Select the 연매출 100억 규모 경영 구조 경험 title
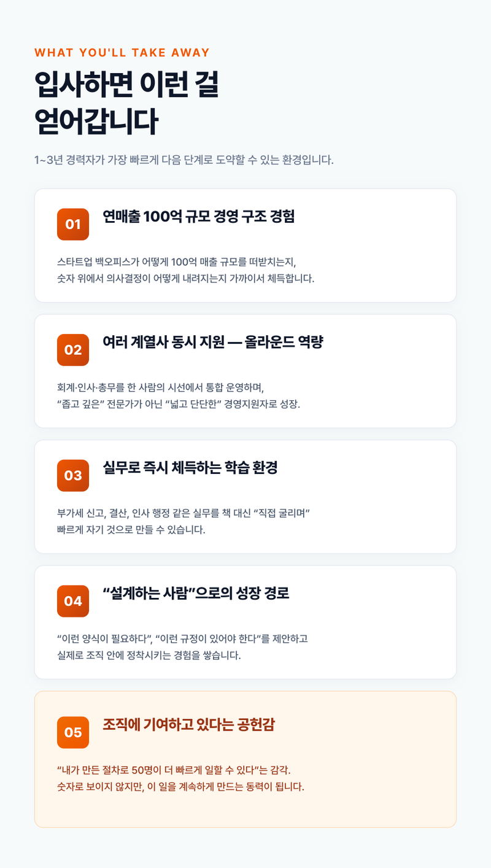The image size is (491, 868). pyautogui.click(x=199, y=217)
